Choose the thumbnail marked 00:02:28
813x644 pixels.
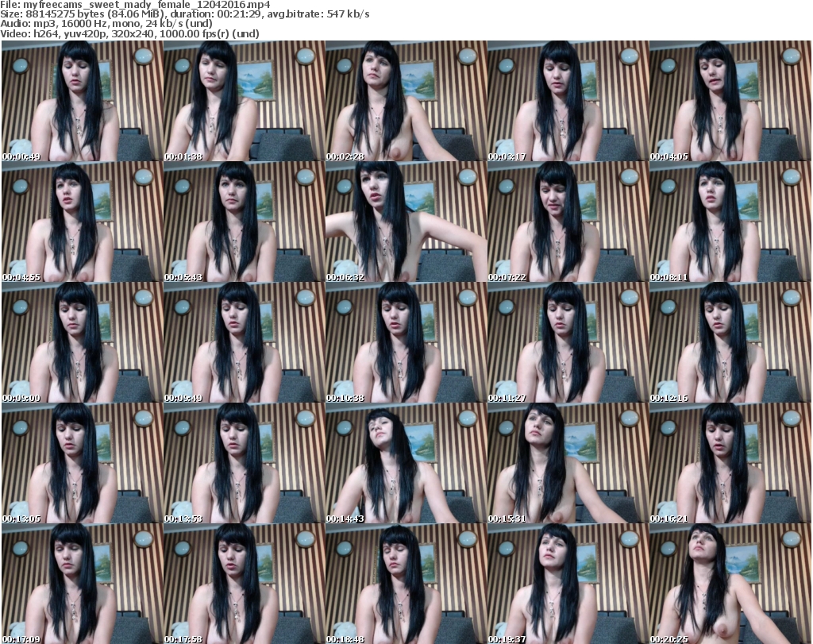pyautogui.click(x=406, y=101)
